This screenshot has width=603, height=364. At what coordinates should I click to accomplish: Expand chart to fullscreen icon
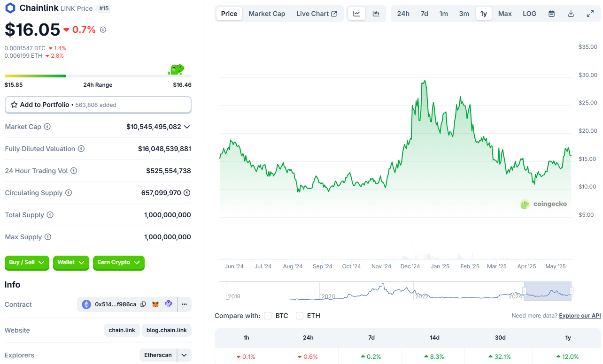(x=590, y=14)
